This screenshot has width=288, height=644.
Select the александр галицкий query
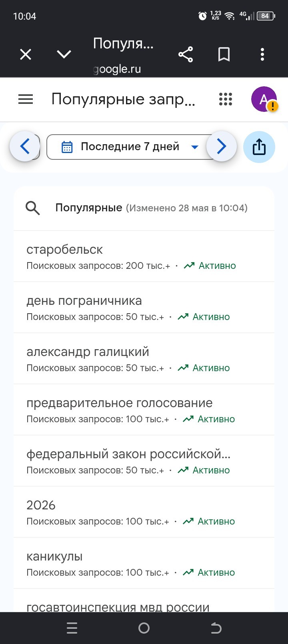144,359
